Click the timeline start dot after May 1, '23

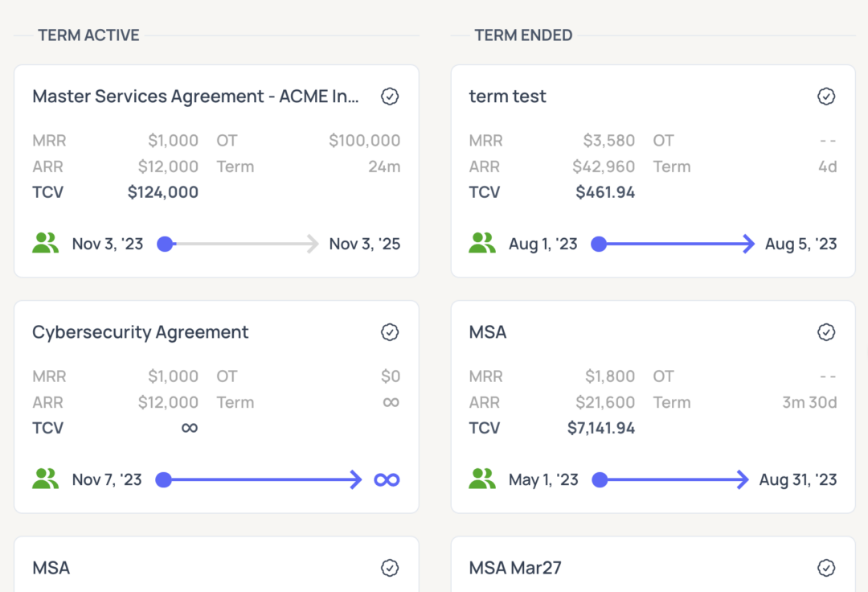tap(600, 479)
